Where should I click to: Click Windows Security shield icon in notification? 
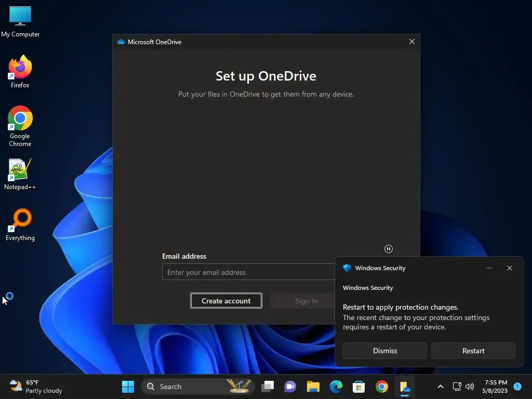(347, 268)
